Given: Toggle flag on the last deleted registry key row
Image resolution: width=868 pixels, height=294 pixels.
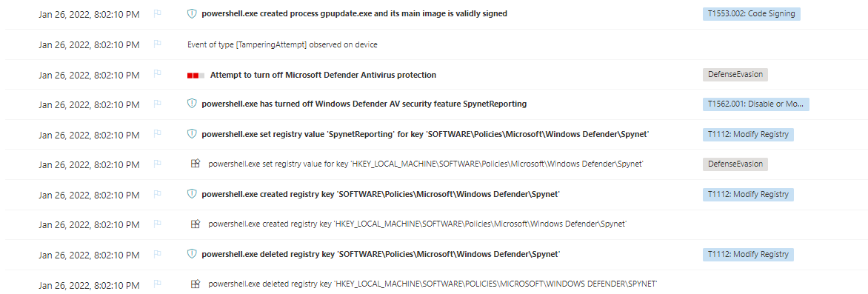Looking at the screenshot, I should [157, 284].
